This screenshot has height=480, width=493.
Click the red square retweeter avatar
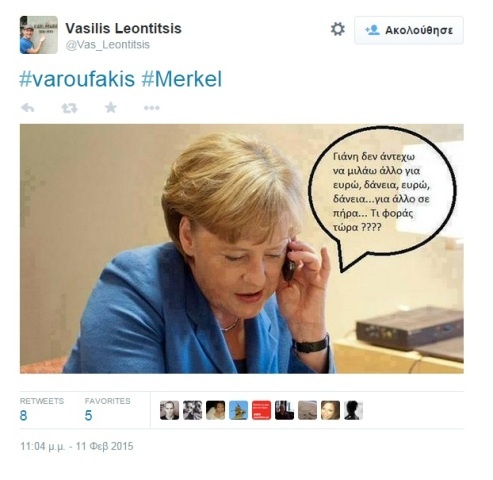[x=261, y=410]
